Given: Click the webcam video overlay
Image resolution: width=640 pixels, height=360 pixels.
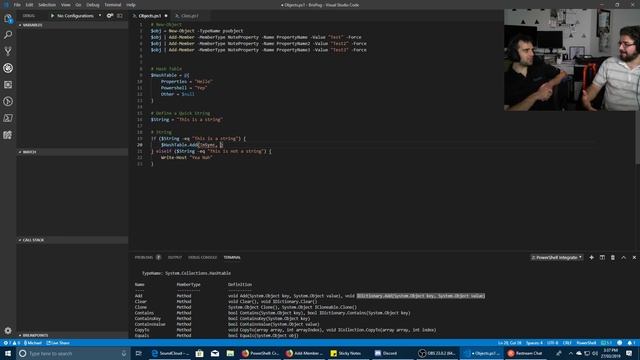Looking at the screenshot, I should coord(572,60).
